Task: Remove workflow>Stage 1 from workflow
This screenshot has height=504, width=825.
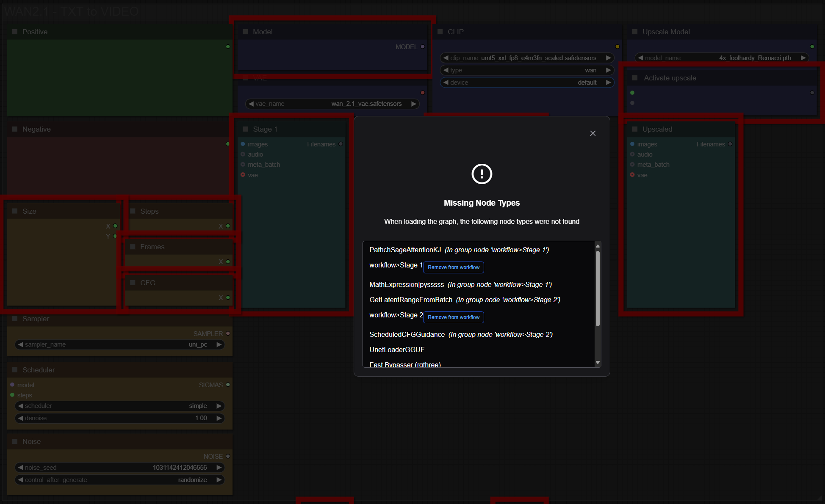Action: click(453, 267)
